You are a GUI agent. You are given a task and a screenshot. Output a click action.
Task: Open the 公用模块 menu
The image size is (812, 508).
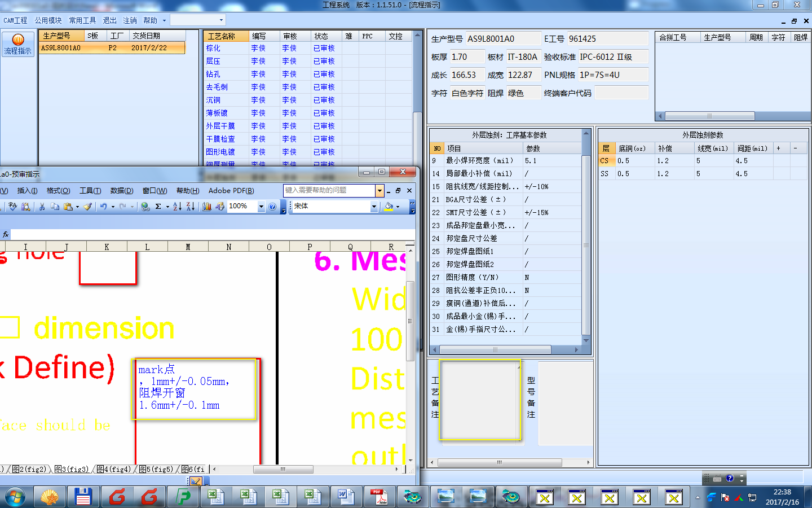[48, 20]
